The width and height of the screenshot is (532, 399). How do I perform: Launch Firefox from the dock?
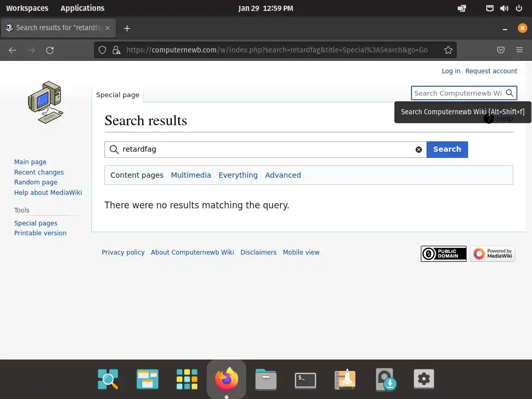(x=227, y=379)
